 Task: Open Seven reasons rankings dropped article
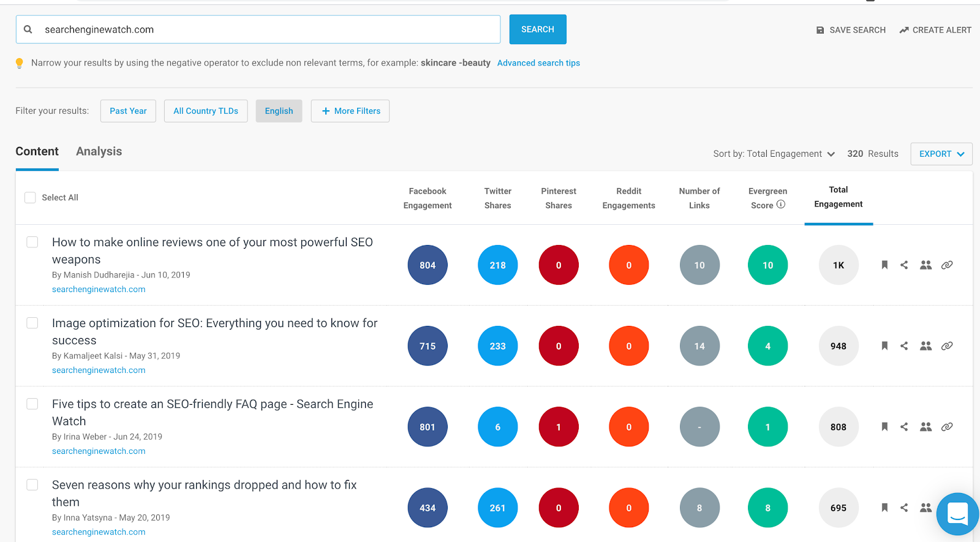(x=205, y=494)
